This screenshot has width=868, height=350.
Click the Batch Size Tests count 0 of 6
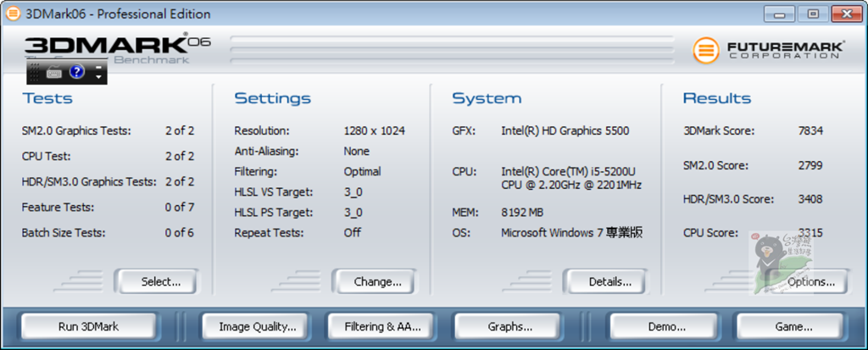[x=180, y=232]
